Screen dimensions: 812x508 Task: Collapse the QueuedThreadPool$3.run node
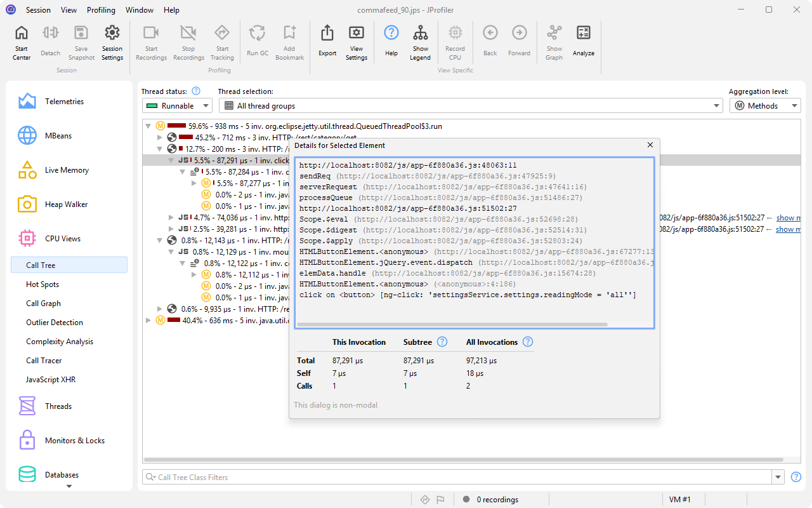[148, 126]
